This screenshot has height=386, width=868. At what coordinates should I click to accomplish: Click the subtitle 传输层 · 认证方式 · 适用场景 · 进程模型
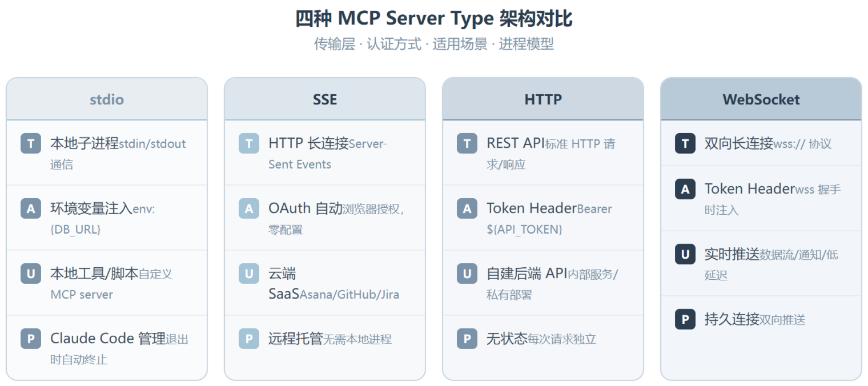pyautogui.click(x=434, y=44)
